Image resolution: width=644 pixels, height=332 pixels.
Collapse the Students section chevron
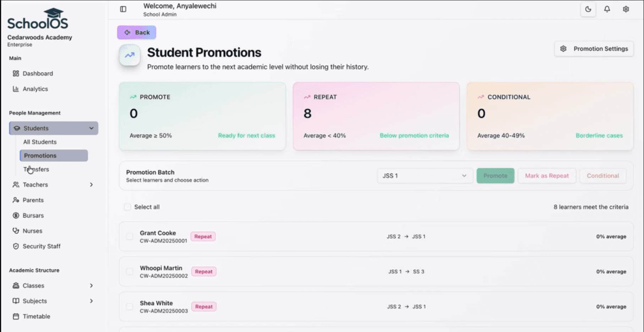pyautogui.click(x=92, y=128)
